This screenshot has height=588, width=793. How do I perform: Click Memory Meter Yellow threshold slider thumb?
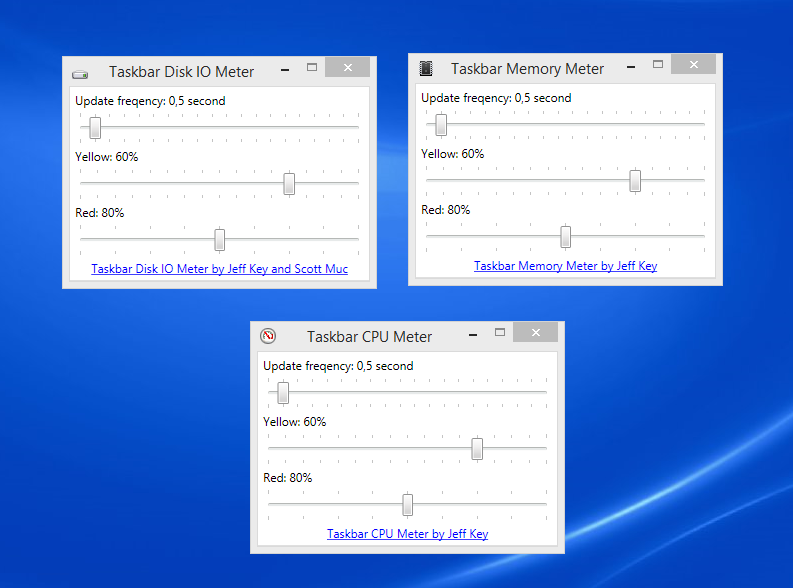(x=635, y=181)
